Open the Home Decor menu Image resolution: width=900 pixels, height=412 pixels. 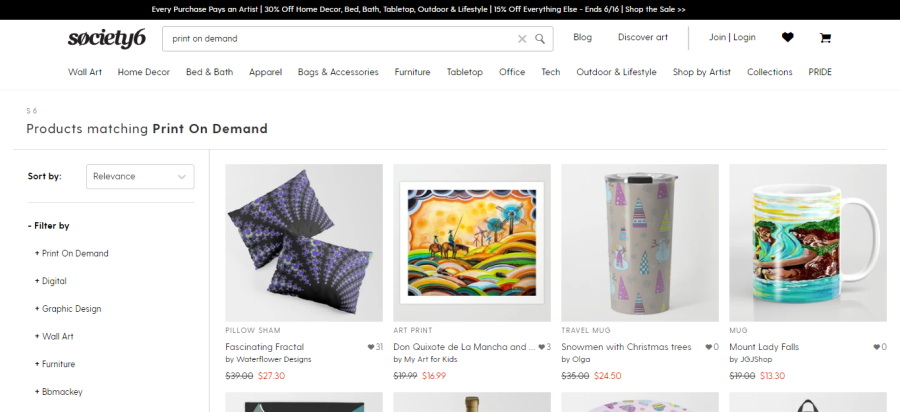(144, 72)
